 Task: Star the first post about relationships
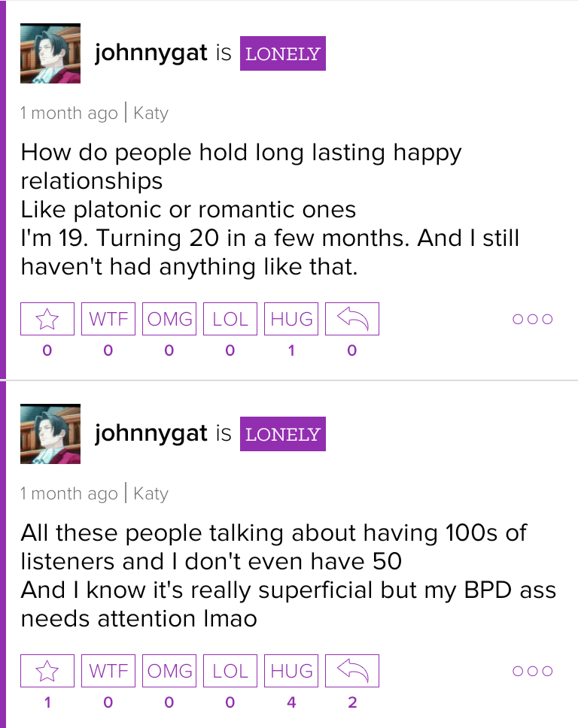point(47,319)
